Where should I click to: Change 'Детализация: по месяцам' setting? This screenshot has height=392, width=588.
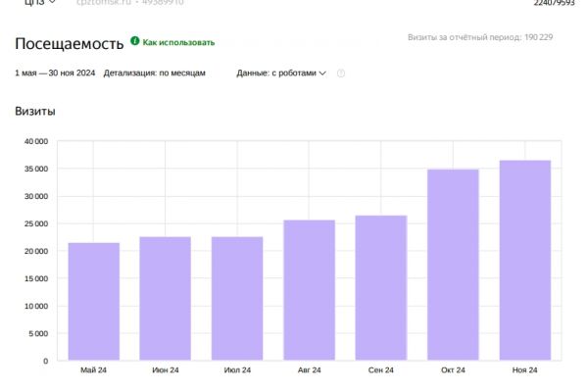pos(155,73)
